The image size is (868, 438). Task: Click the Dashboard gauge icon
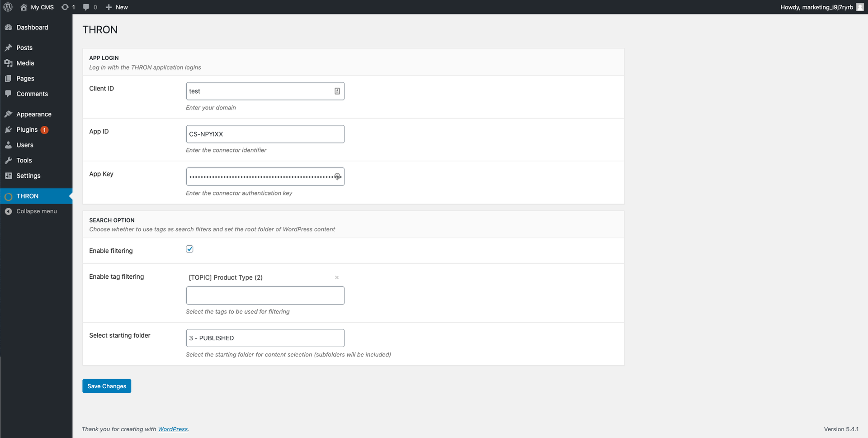8,27
